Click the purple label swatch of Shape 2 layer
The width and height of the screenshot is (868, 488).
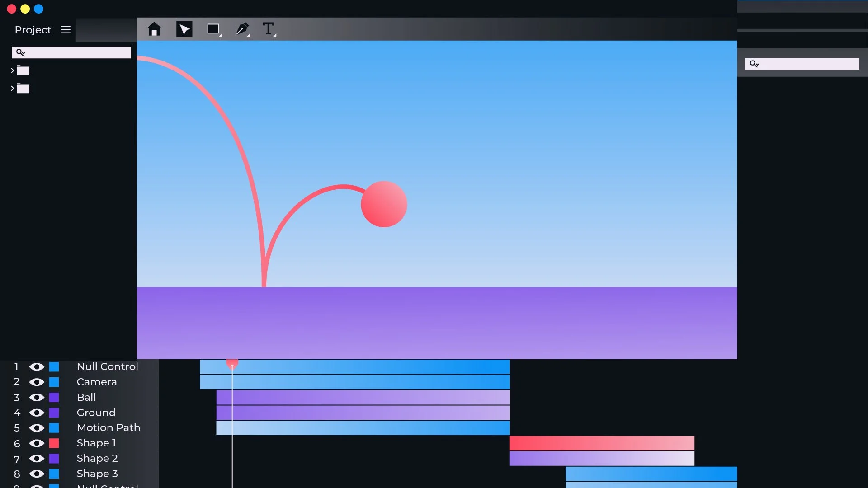[54, 459]
